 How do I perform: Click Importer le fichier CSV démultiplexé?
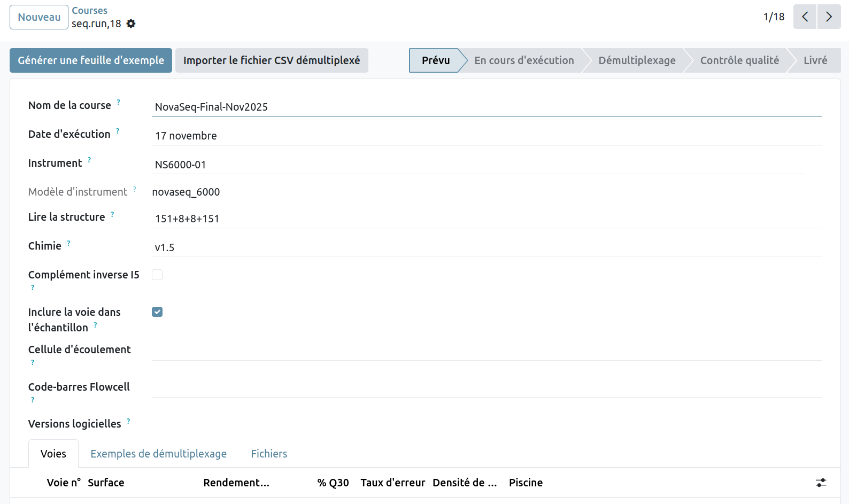pyautogui.click(x=272, y=60)
